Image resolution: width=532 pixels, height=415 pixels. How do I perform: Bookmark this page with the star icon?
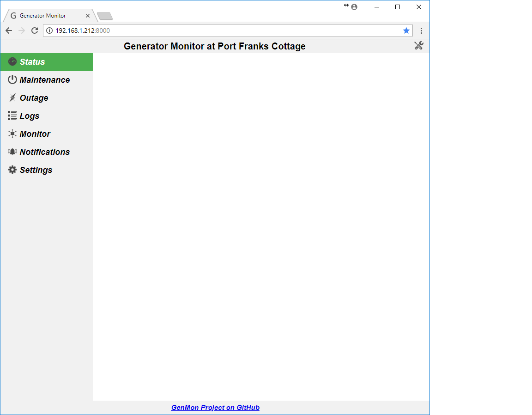click(x=406, y=31)
